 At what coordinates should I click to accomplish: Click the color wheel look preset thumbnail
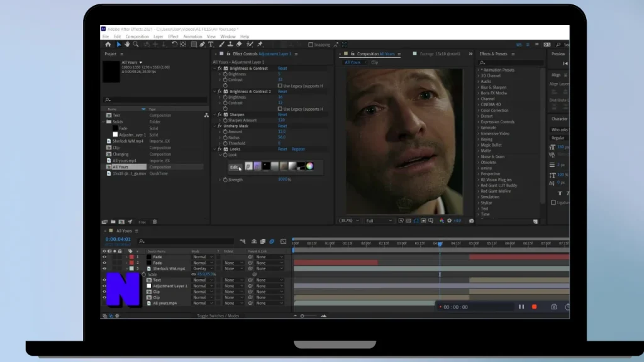[309, 166]
